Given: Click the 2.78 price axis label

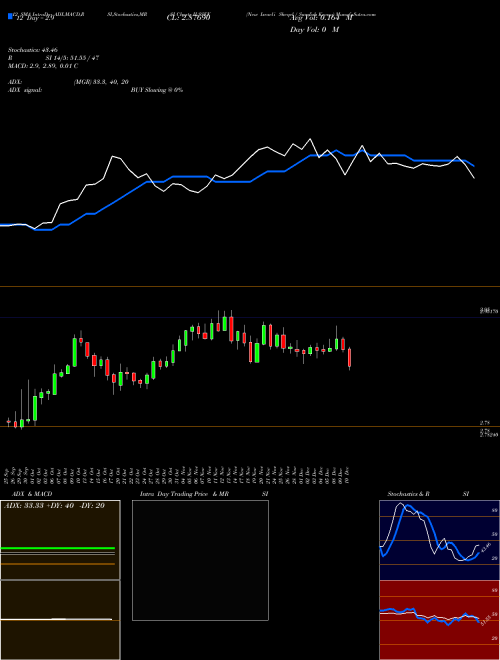Looking at the screenshot, I should [484, 422].
